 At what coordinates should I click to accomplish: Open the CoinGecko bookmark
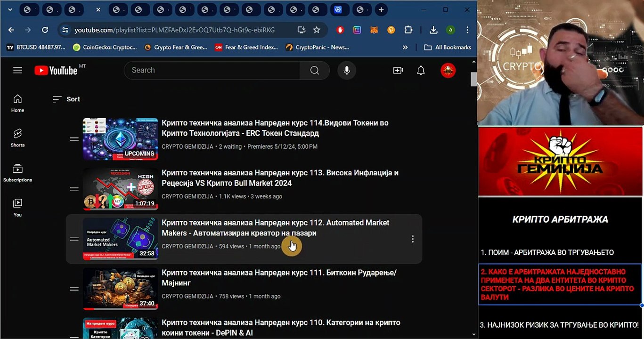coord(105,47)
